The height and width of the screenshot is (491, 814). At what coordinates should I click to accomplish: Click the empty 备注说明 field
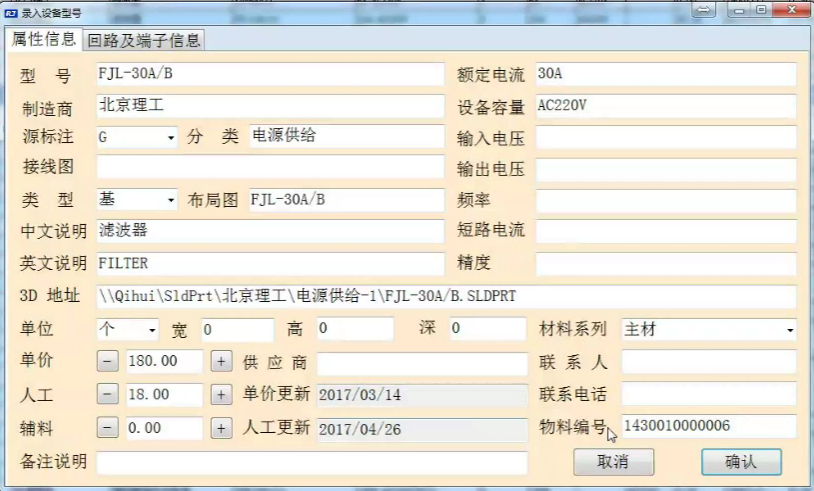click(x=312, y=462)
